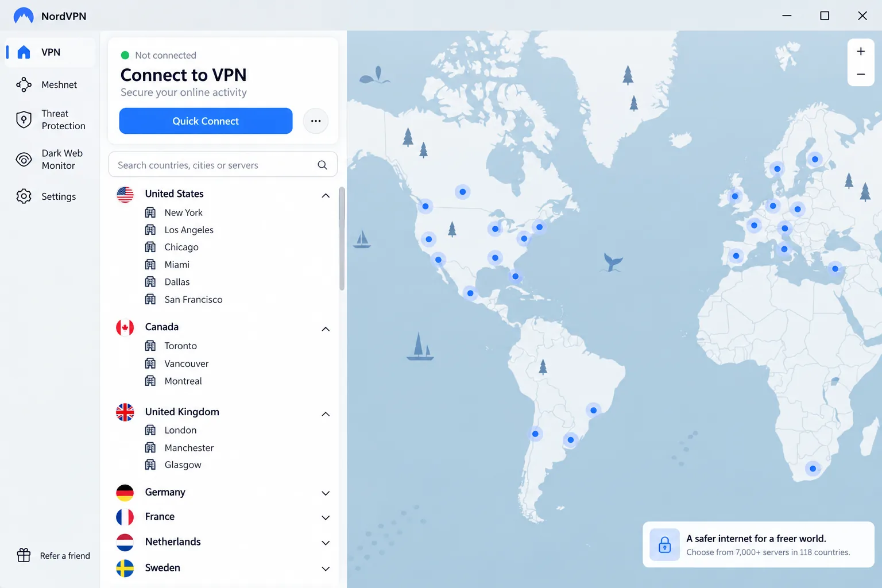The image size is (882, 588).
Task: Open Threat Protection in the sidebar
Action: [x=51, y=119]
